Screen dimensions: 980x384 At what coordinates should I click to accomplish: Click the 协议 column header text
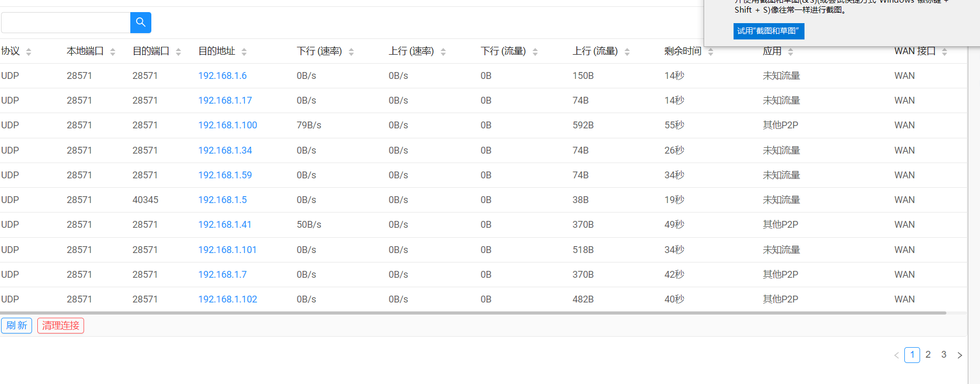tap(11, 51)
